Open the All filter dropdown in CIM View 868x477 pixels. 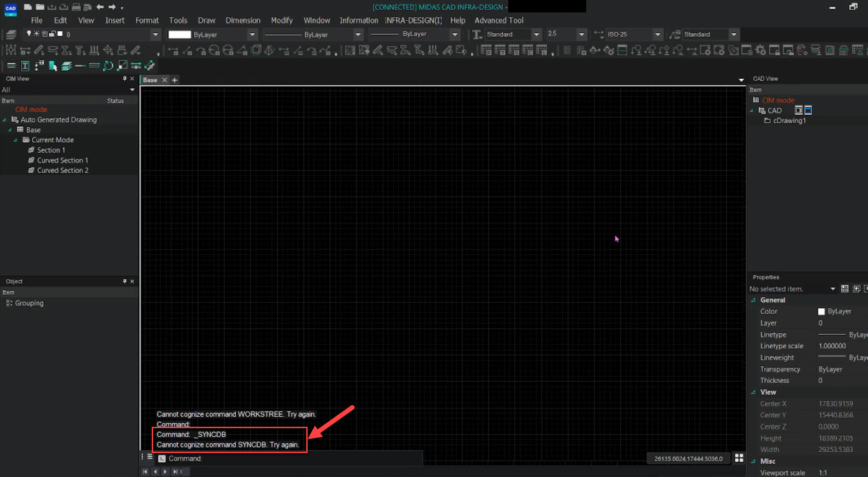coord(132,90)
